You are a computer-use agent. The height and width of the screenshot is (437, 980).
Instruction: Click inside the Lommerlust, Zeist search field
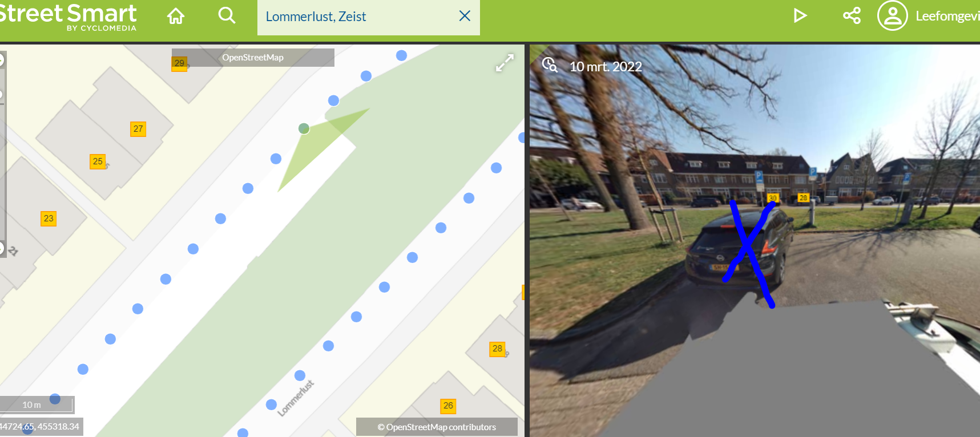click(x=360, y=17)
